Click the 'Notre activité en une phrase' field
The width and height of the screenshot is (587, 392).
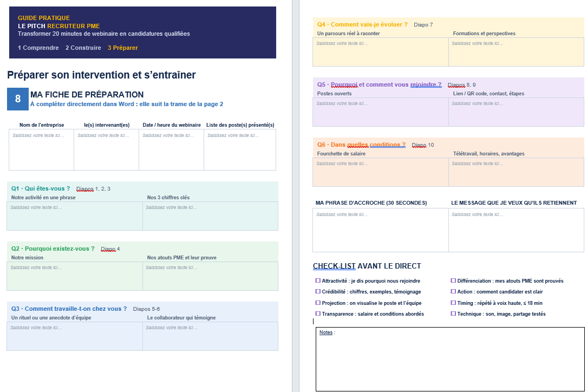[75, 216]
